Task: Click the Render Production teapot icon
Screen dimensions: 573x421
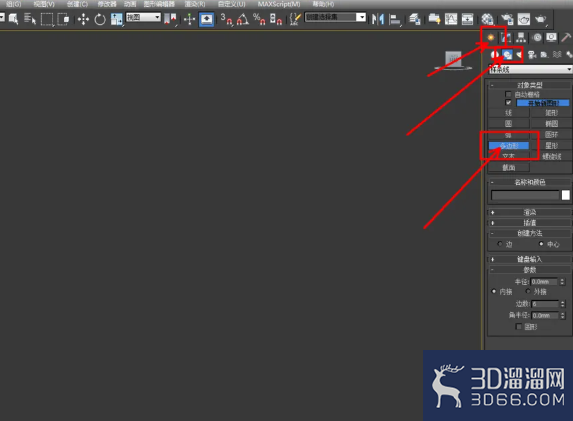Action: [x=540, y=19]
